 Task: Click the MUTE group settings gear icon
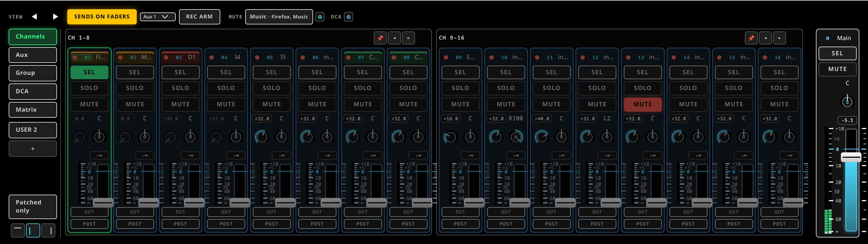pyautogui.click(x=320, y=17)
